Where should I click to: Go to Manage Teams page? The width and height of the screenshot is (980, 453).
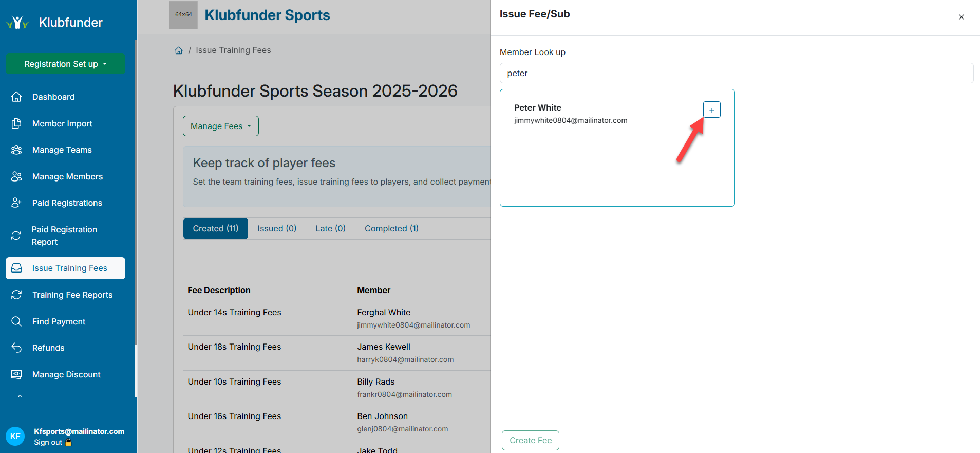click(62, 150)
